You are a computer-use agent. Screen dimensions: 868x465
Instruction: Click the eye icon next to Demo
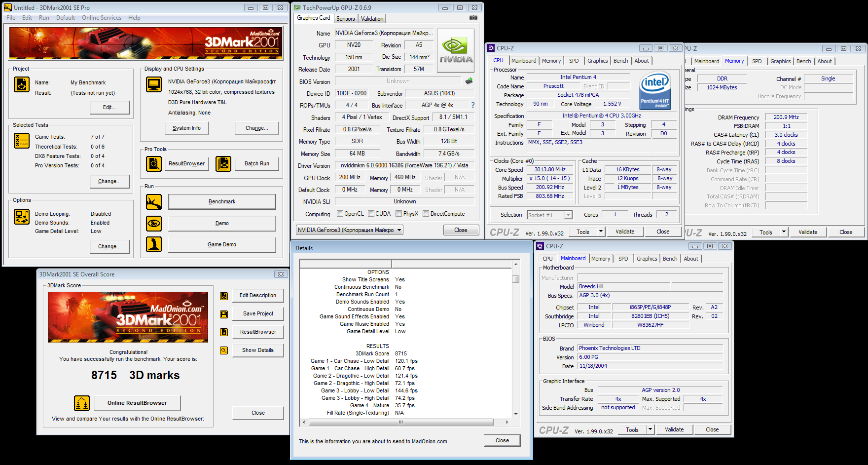click(x=154, y=224)
